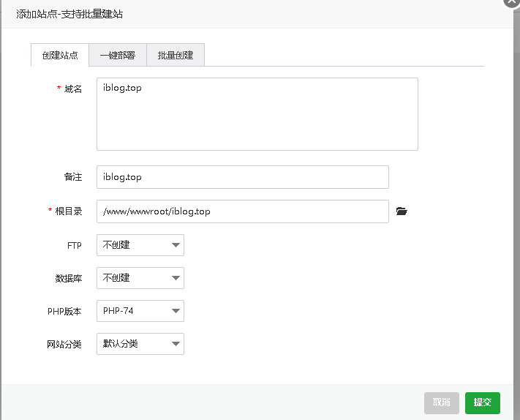Click the 根目录 path input field
This screenshot has height=420, width=520.
coord(242,211)
